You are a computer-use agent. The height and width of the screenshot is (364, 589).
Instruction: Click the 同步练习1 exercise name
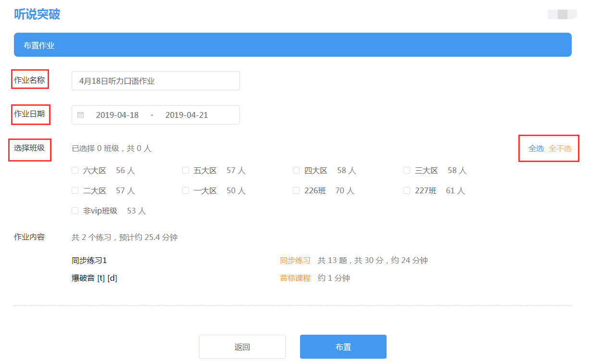pos(89,260)
